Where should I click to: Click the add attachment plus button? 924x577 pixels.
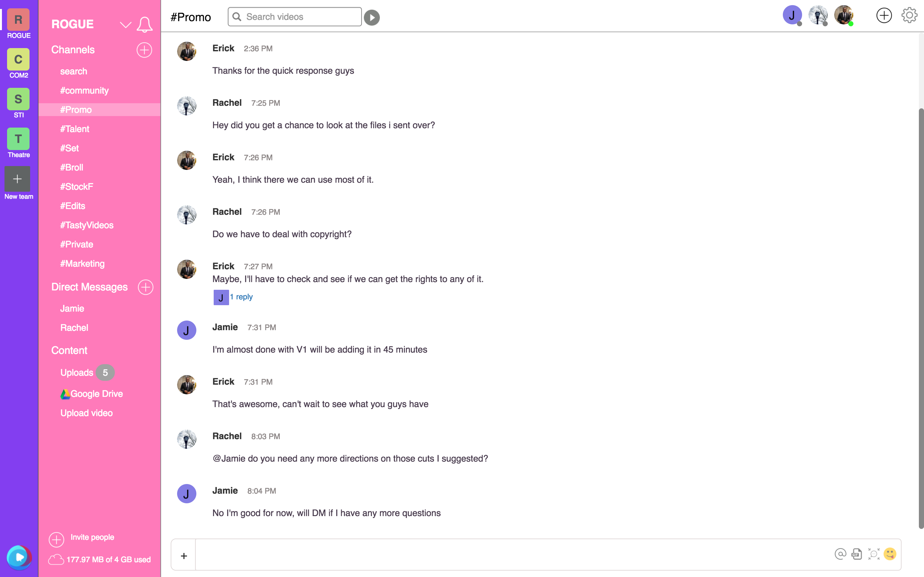184,556
